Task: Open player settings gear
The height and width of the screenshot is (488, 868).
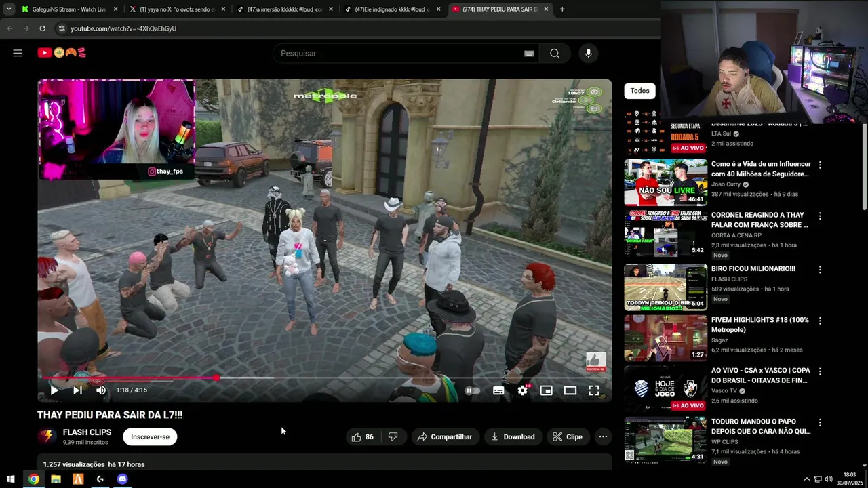Action: click(x=522, y=390)
